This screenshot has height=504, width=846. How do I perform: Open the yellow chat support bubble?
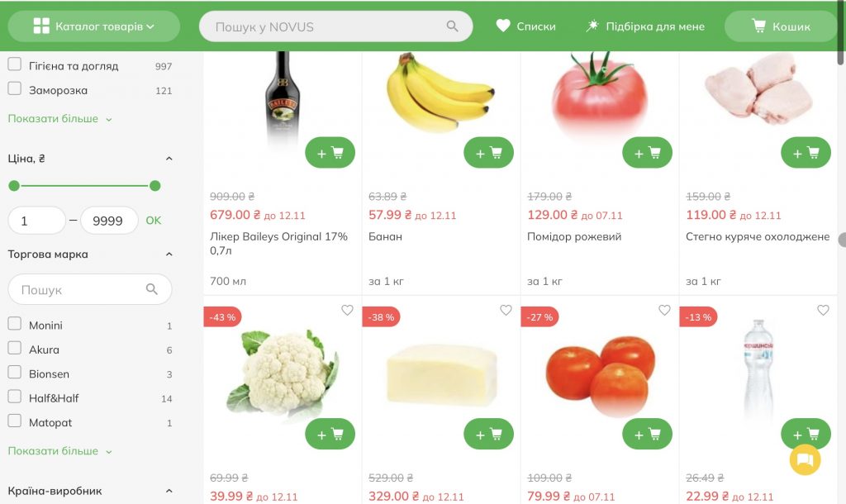[805, 459]
